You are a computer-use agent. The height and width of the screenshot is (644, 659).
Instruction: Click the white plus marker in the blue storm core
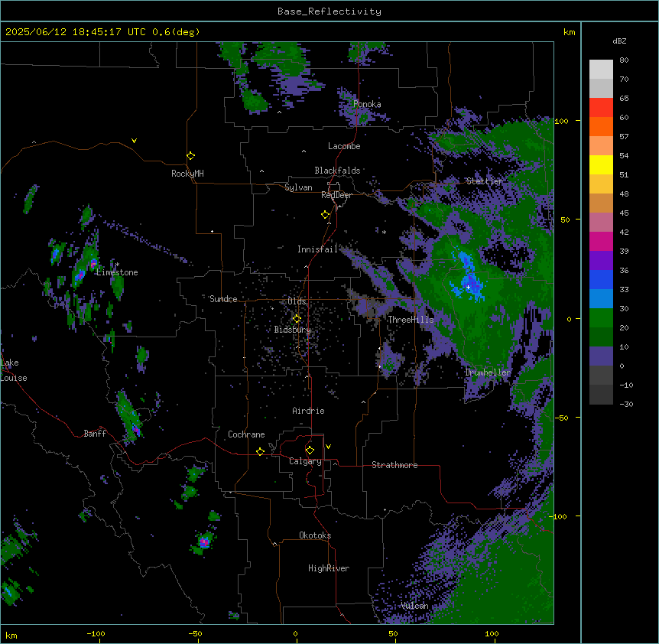pos(468,287)
